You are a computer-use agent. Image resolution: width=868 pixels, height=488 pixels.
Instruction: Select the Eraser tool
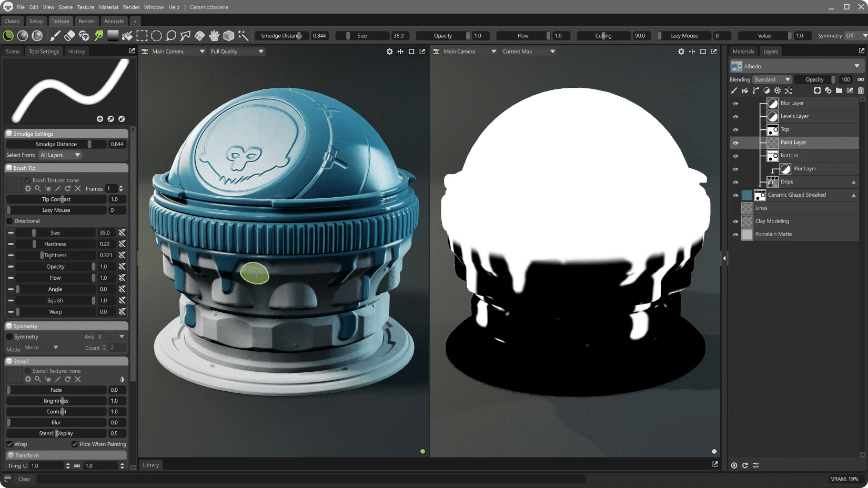[x=70, y=35]
